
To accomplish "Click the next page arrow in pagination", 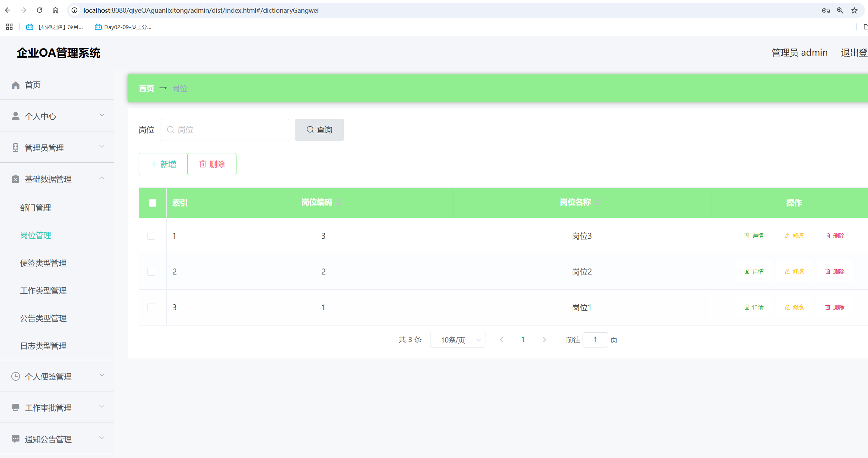I will point(544,340).
